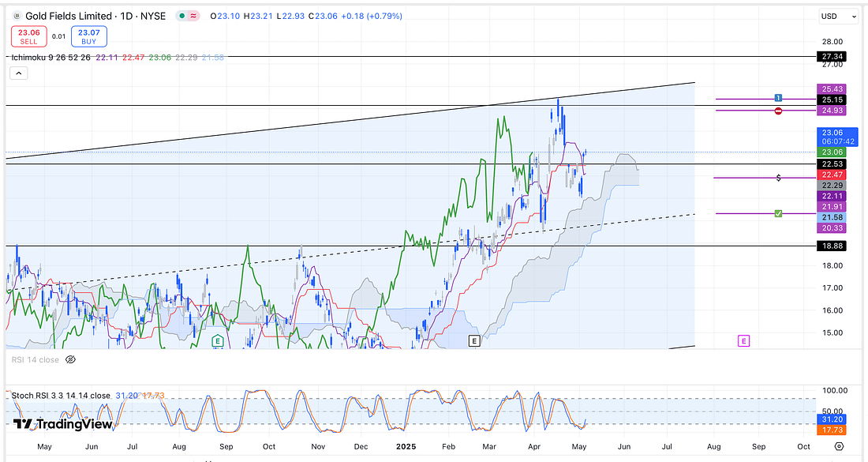Click the purple 20.33 price label
The image size is (868, 462).
pyautogui.click(x=832, y=227)
